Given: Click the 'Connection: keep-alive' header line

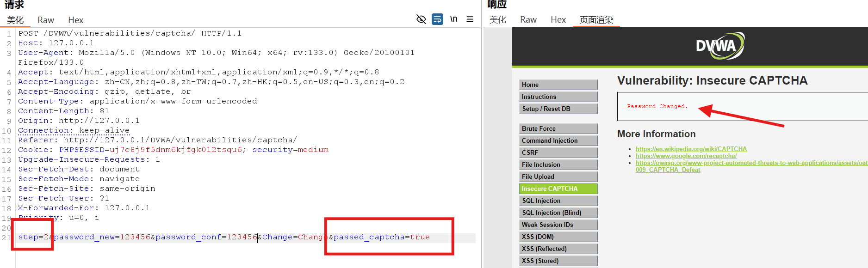Looking at the screenshot, I should tap(74, 130).
